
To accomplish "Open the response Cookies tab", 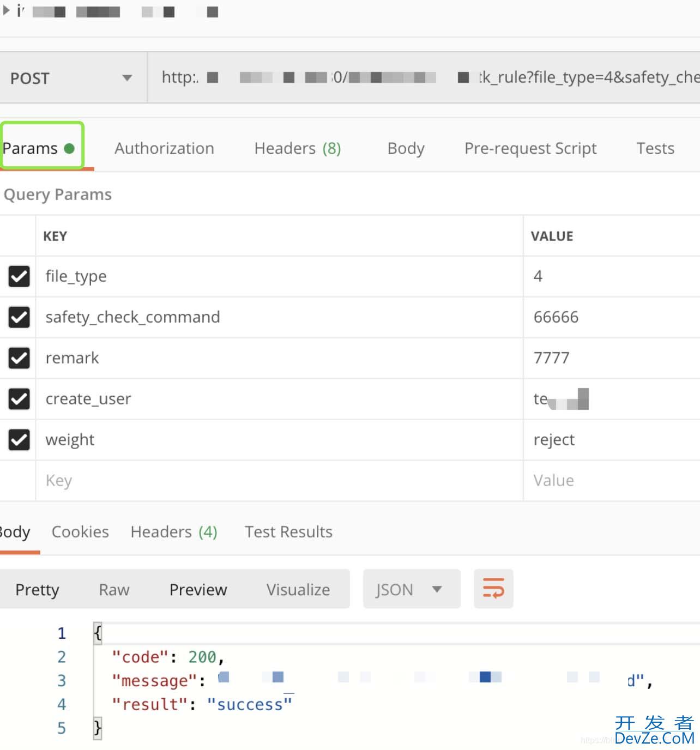I will [x=80, y=532].
